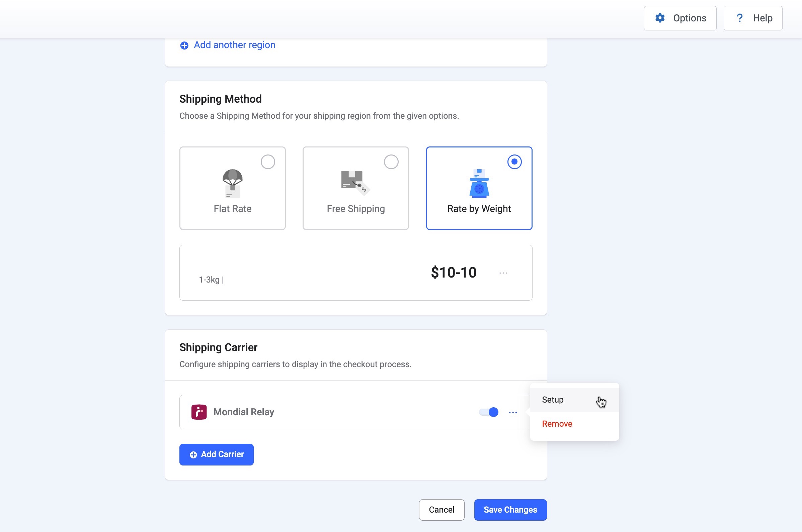The height and width of the screenshot is (532, 802).
Task: Click the Save Changes button
Action: [x=510, y=510]
